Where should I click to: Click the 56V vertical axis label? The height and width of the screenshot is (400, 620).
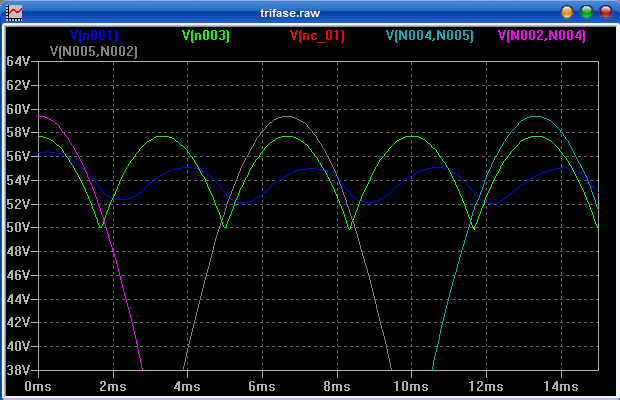coord(20,156)
